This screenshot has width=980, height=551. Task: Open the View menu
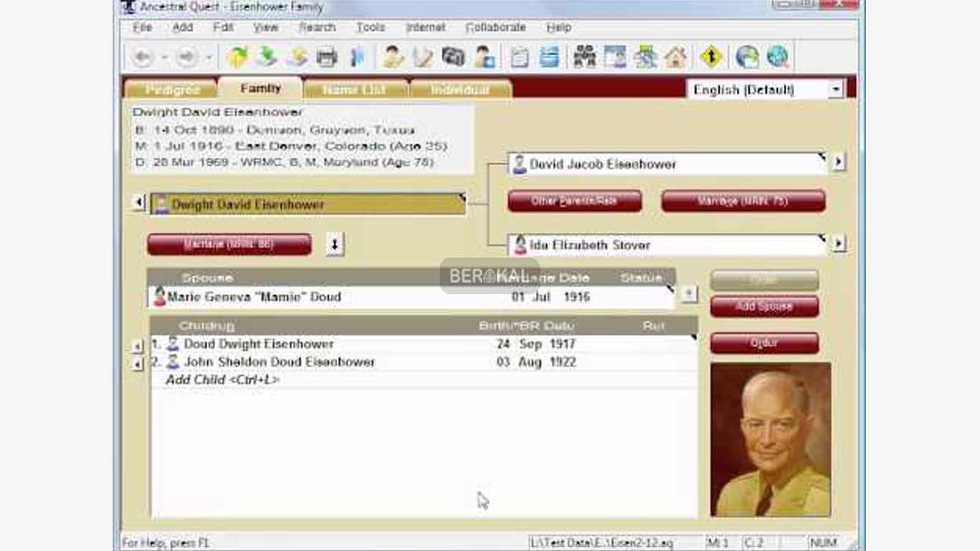coord(265,27)
